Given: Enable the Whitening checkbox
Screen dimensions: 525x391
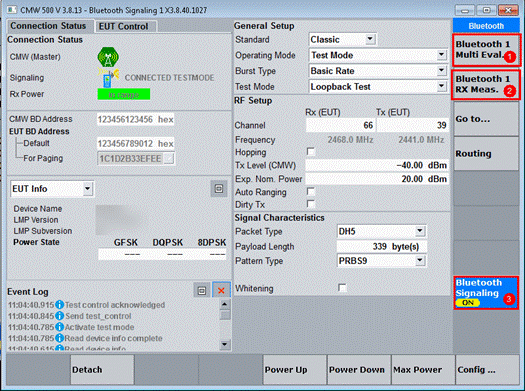Looking at the screenshot, I should [x=342, y=288].
